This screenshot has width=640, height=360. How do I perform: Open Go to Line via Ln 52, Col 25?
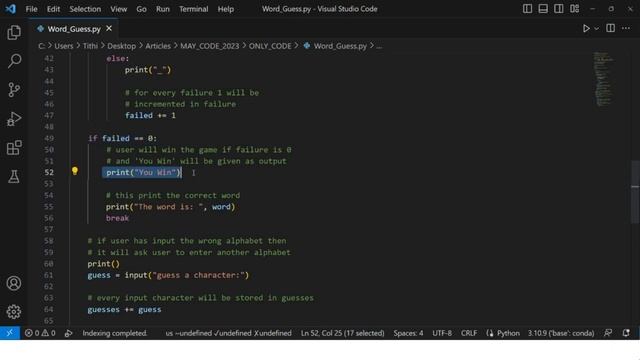pos(342,333)
